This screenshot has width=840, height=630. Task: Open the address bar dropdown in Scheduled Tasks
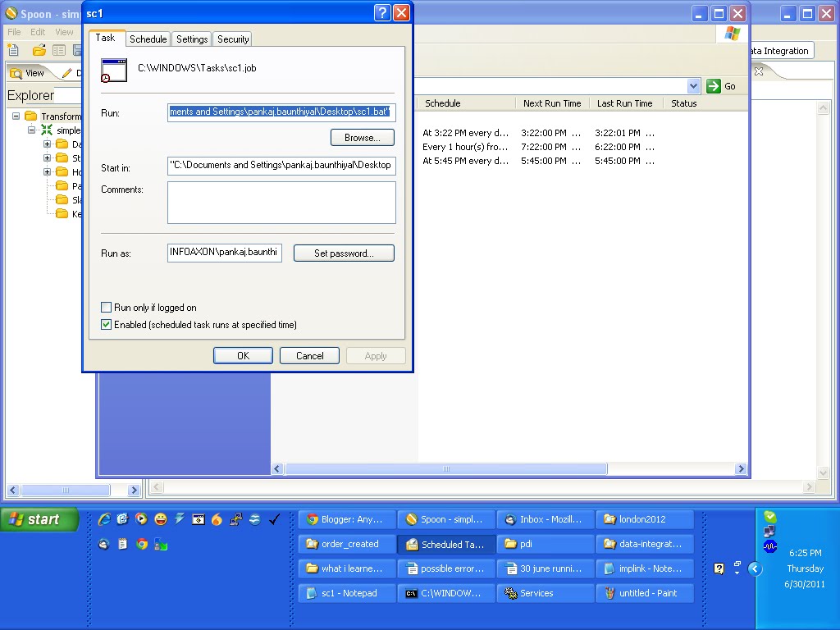[694, 85]
